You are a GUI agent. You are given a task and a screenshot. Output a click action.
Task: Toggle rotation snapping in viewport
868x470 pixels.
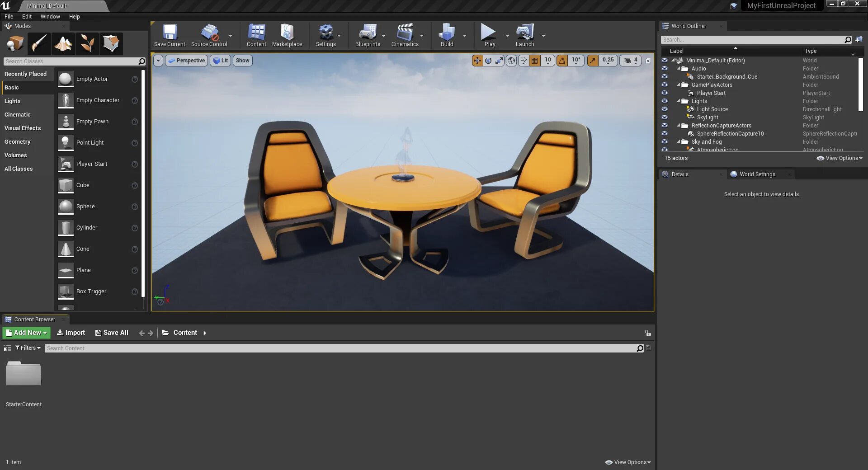(x=562, y=61)
